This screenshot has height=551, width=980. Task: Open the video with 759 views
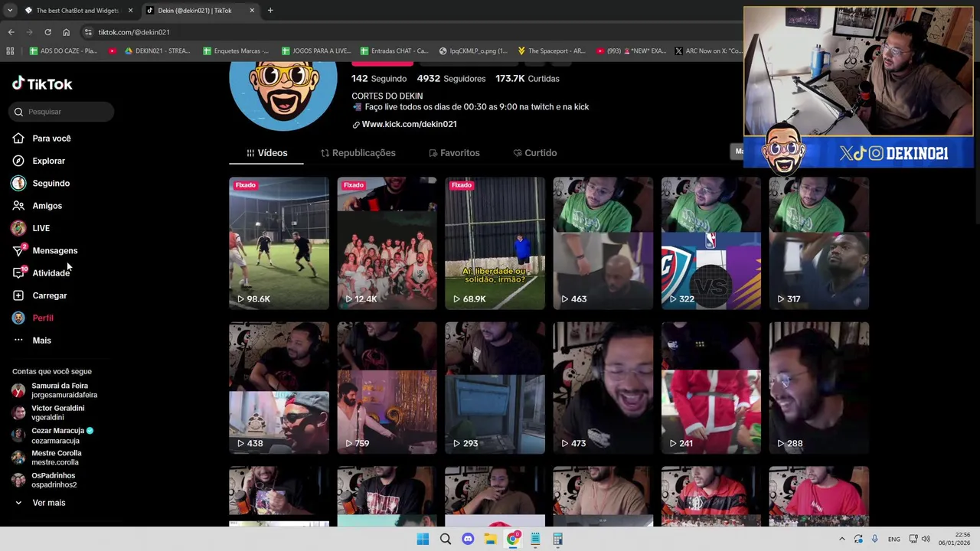coord(387,388)
